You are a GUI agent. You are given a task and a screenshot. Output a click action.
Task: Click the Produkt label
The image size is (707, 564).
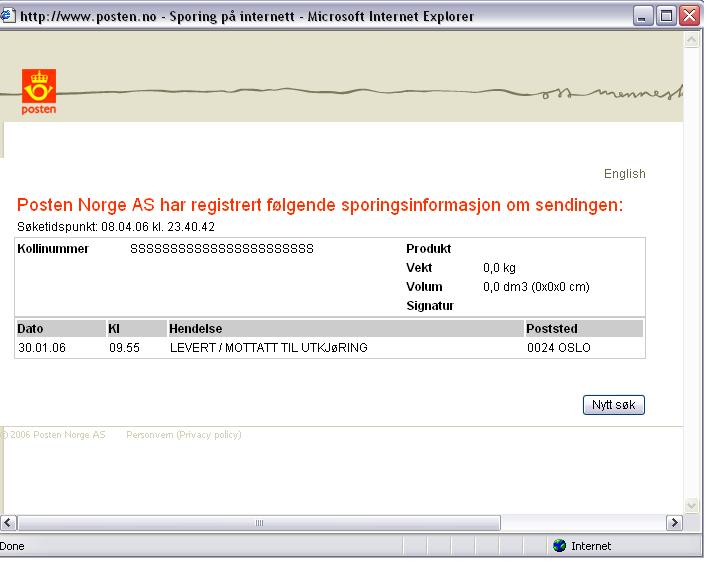tap(428, 249)
